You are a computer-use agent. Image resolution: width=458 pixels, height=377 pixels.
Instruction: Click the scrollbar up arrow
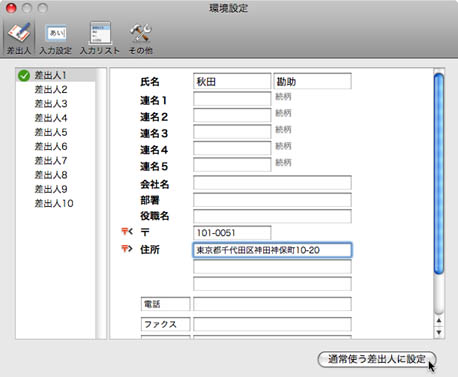pyautogui.click(x=439, y=321)
